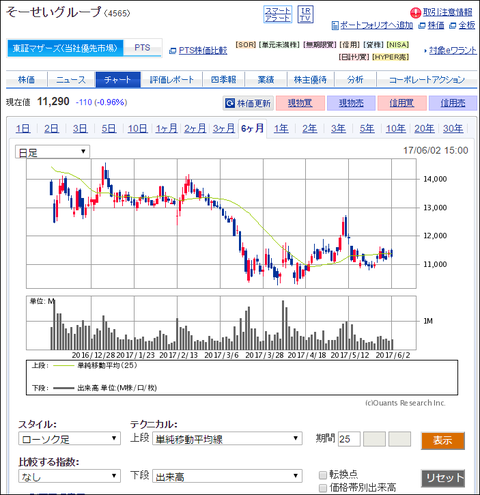
Task: Click the trading caution red icon
Action: click(x=415, y=13)
